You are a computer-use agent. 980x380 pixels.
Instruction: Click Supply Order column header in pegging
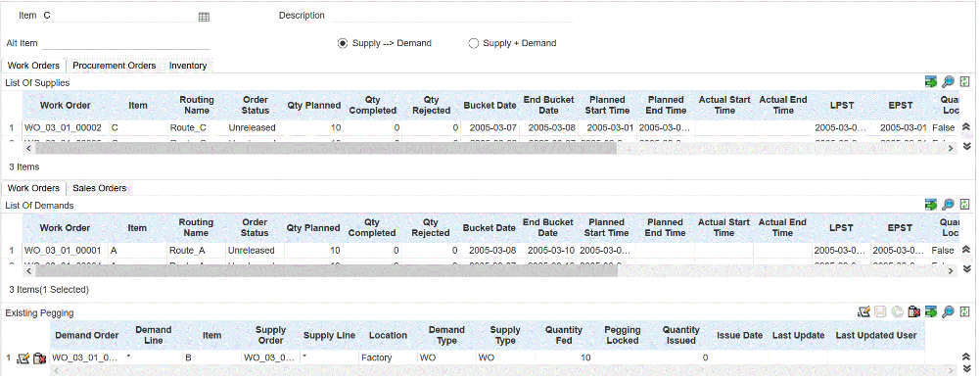[270, 335]
